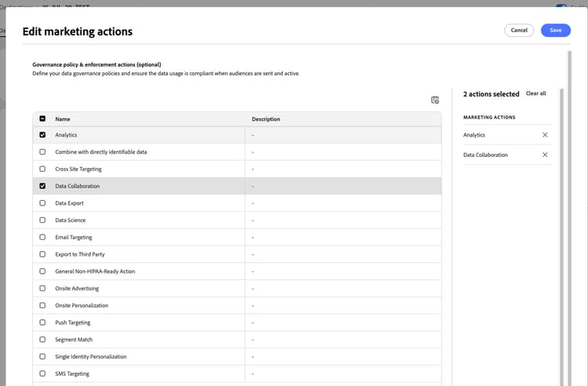This screenshot has height=386, width=588.
Task: Check the Export to Third Party checkbox
Action: pyautogui.click(x=42, y=254)
